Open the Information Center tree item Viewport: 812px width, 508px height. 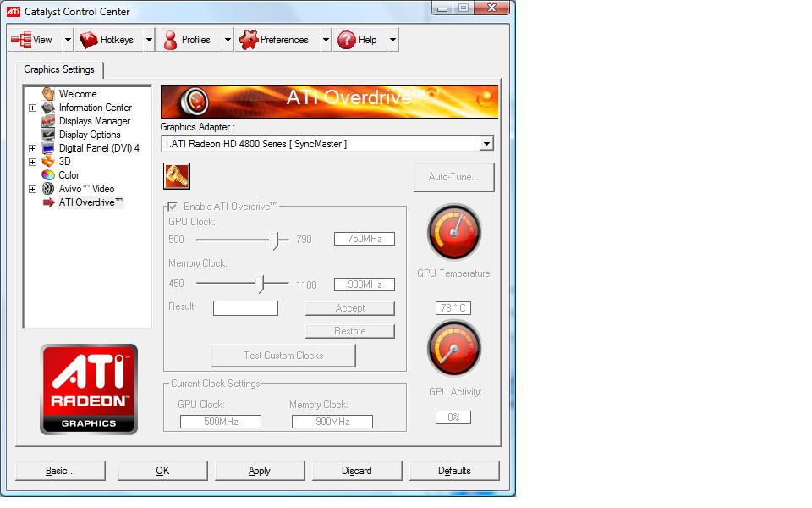coord(96,108)
